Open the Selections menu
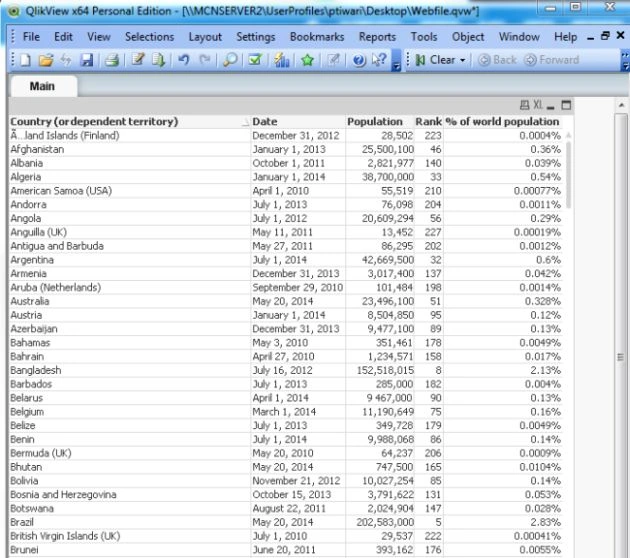Screen dimensions: 630x558 coord(149,37)
